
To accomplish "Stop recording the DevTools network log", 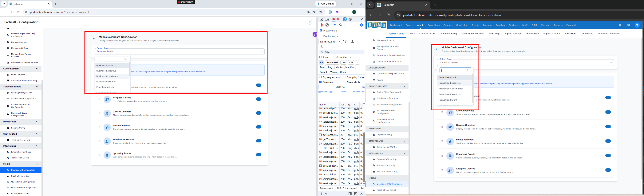I will (322, 25).
